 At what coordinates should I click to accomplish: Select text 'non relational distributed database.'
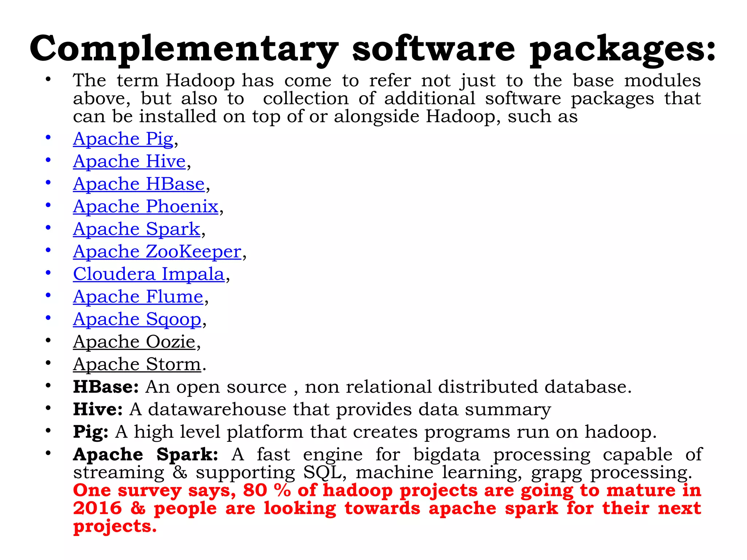click(x=468, y=387)
